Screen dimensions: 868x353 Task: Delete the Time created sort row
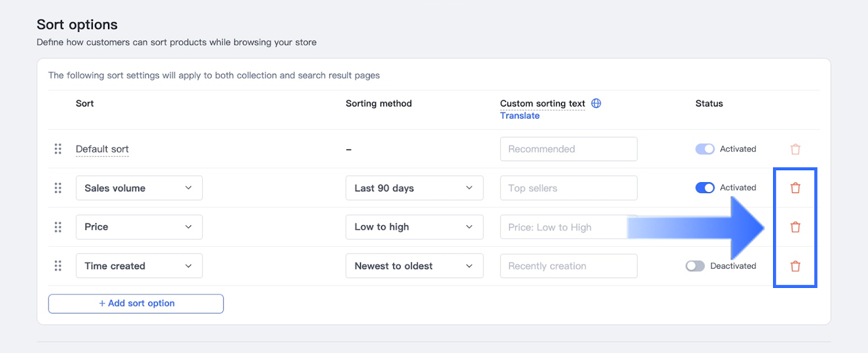(x=795, y=266)
